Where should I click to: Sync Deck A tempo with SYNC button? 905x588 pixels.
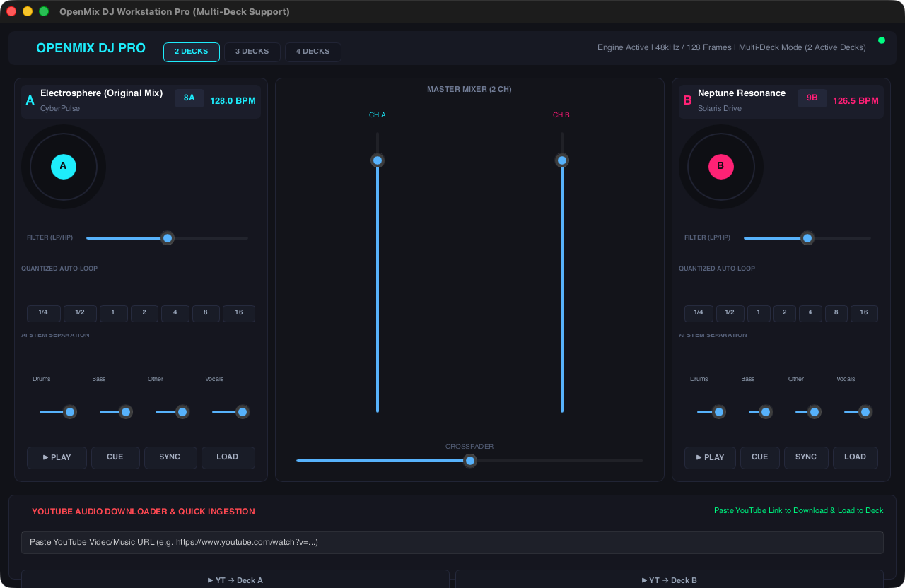170,458
